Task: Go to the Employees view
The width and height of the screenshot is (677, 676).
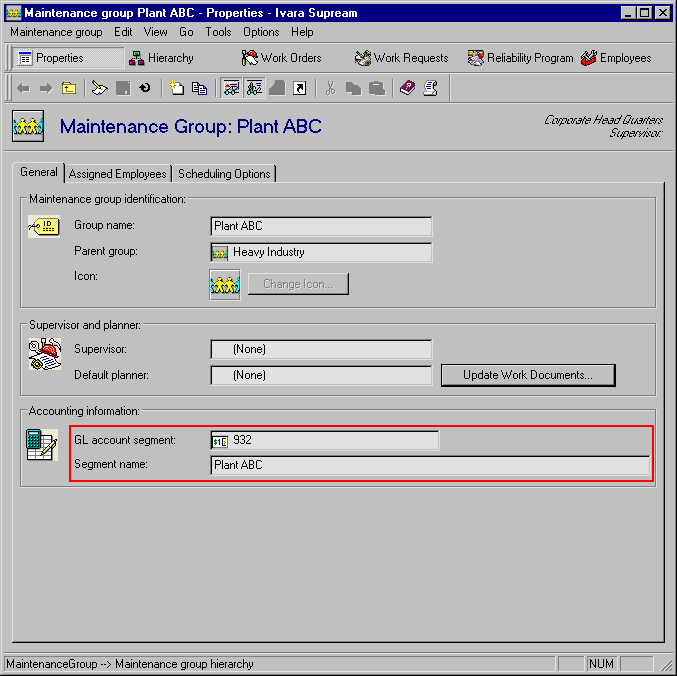Action: (x=616, y=58)
